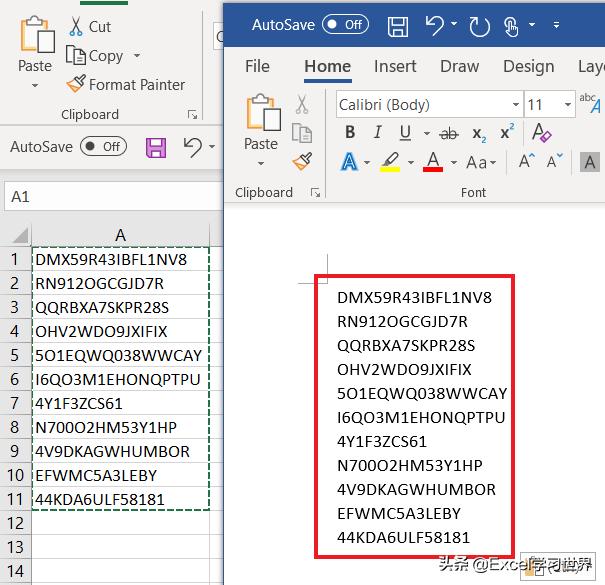Click the Excel Name Box showing A1

[113, 197]
